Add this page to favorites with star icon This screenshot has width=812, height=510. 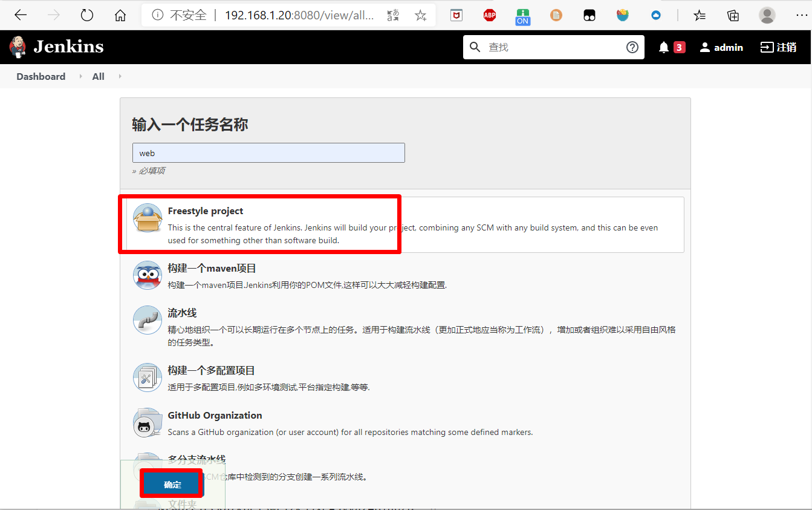tap(421, 15)
